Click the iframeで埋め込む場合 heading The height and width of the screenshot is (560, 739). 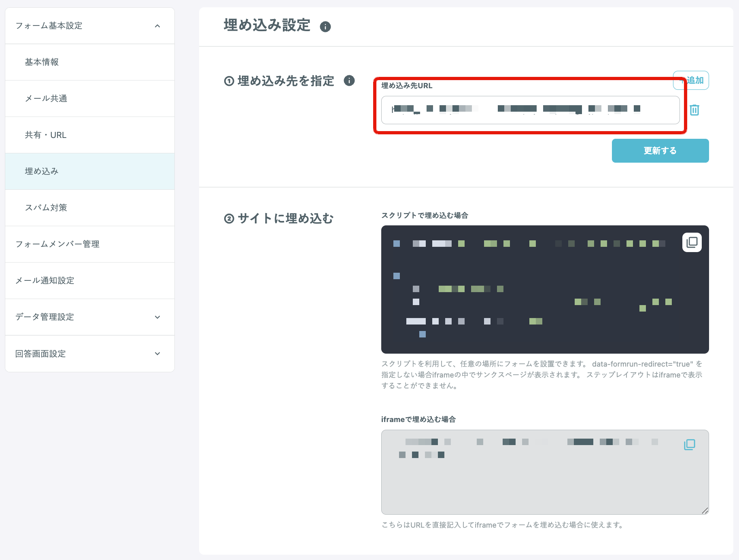[418, 419]
